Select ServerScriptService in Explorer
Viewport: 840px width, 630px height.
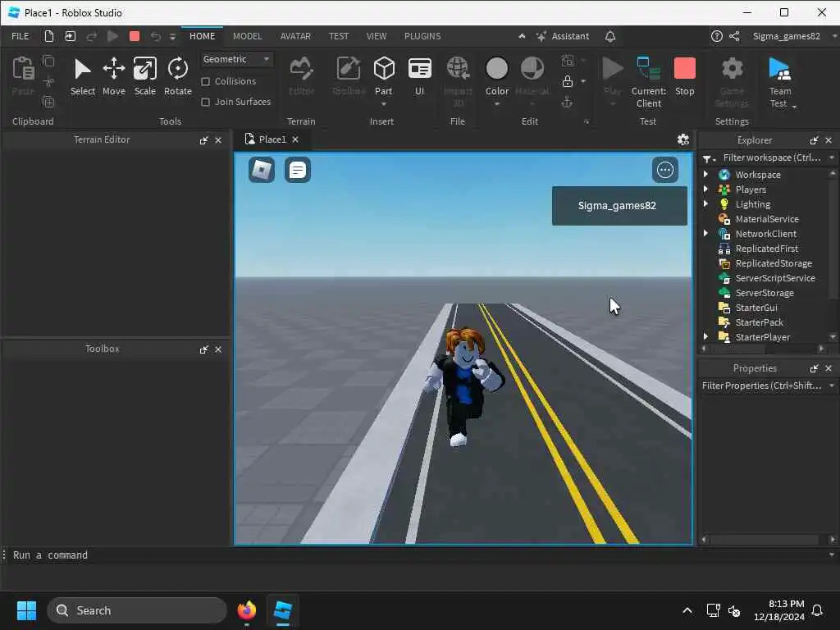click(x=774, y=278)
